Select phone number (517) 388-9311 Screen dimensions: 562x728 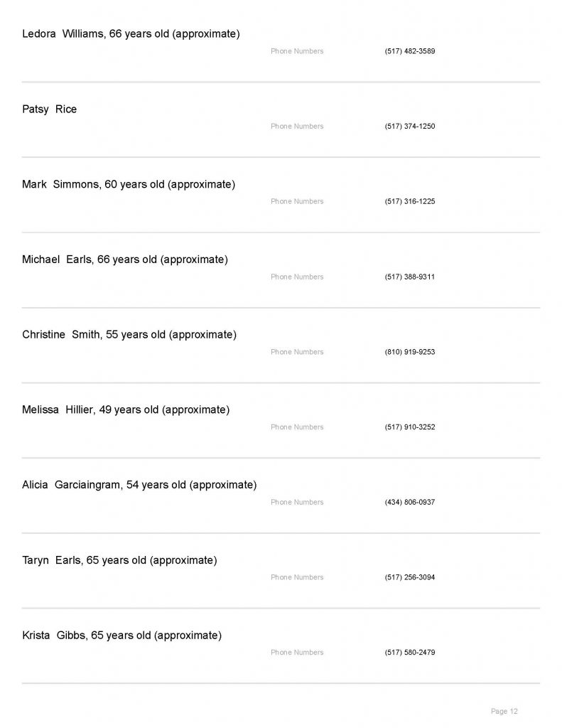point(409,277)
